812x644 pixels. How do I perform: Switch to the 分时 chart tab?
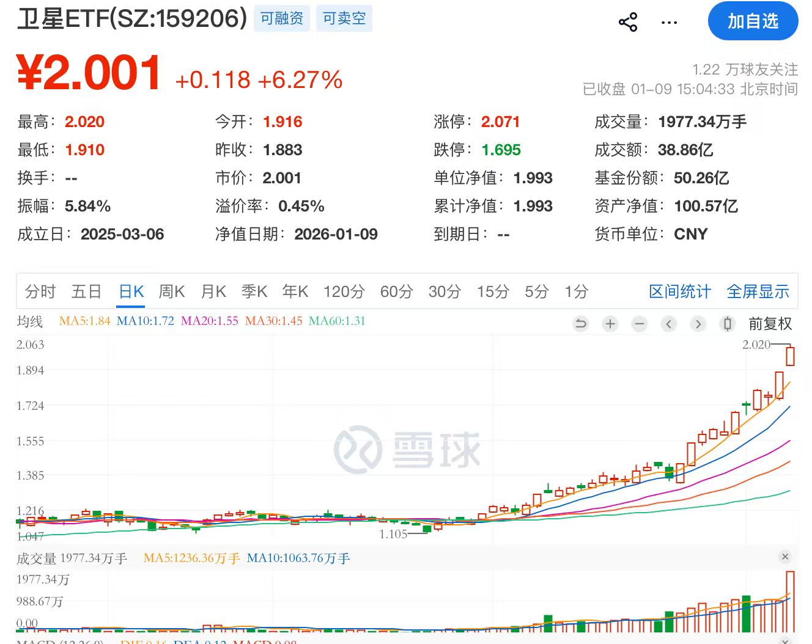click(40, 291)
